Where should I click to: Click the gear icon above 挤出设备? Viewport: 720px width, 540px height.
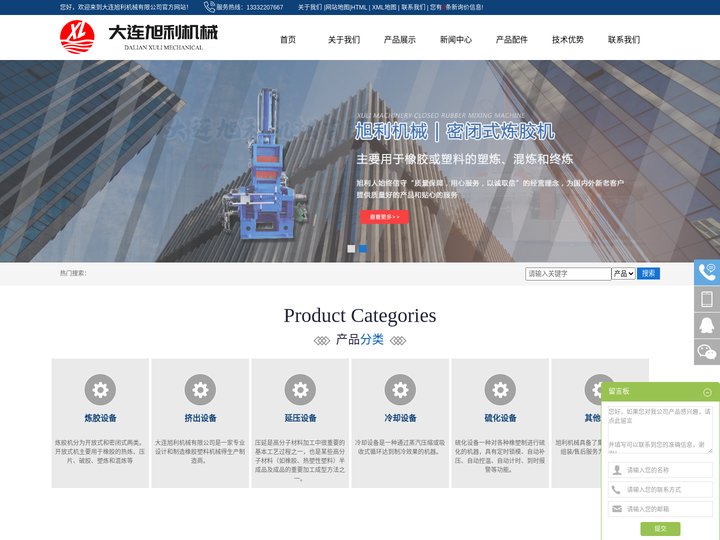tap(200, 390)
